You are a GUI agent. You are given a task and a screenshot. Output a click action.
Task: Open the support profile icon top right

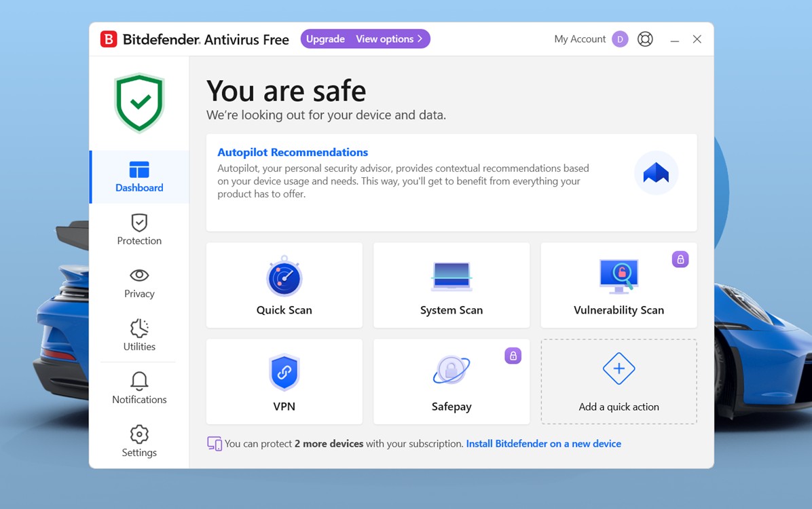[x=645, y=39]
